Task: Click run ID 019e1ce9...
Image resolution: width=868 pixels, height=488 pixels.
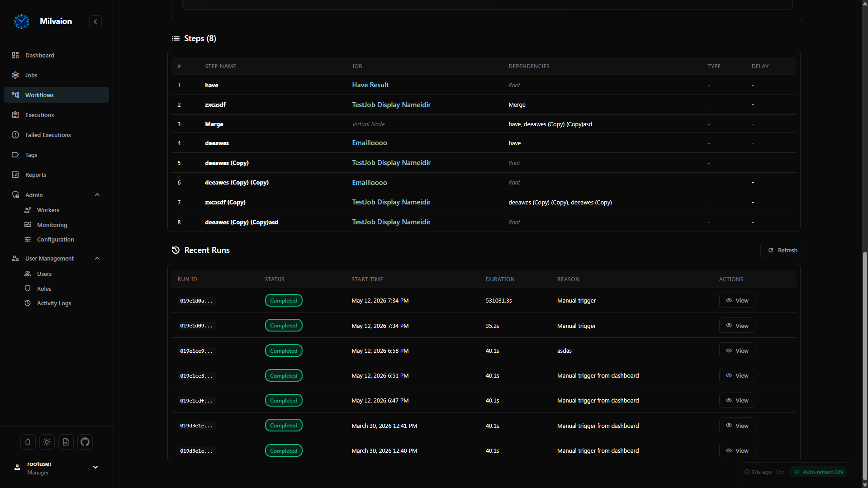Action: tap(196, 351)
